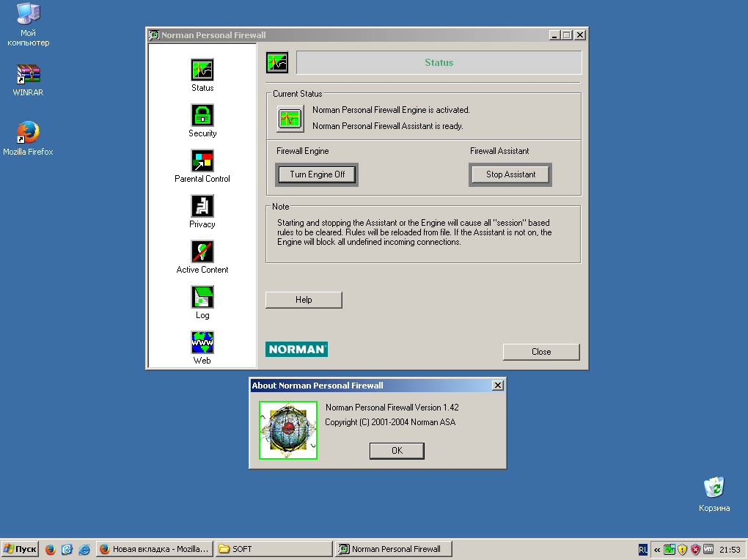This screenshot has height=560, width=748.
Task: Switch to Mozilla Firefox taskbar window
Action: pyautogui.click(x=154, y=549)
